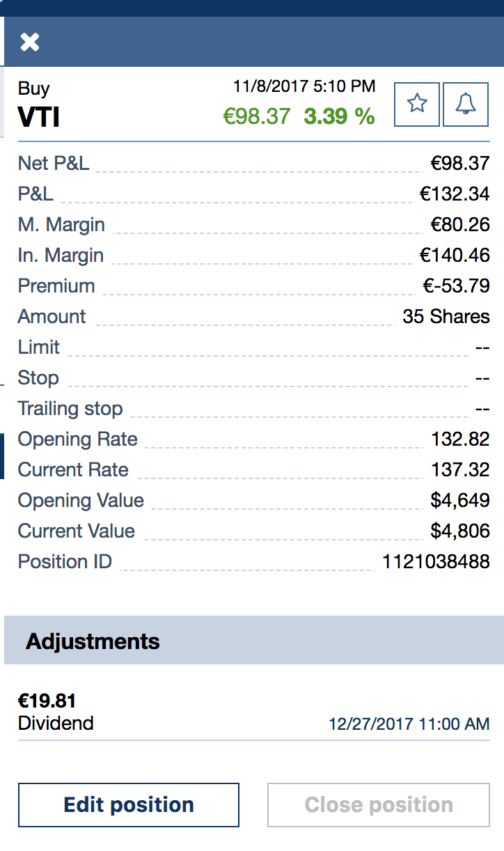This screenshot has height=851, width=504.
Task: Open the €19.81 Dividend adjustment entry
Action: pos(47,712)
